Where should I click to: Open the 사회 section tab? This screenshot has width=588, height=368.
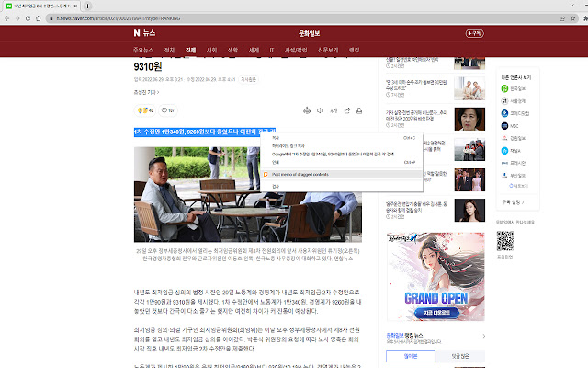coord(211,50)
